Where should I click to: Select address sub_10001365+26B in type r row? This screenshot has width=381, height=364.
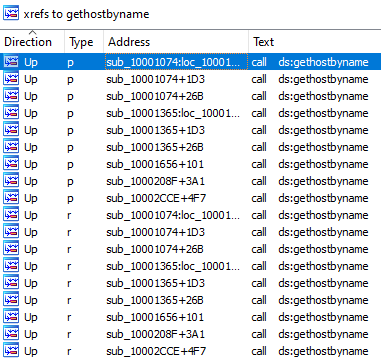click(155, 300)
